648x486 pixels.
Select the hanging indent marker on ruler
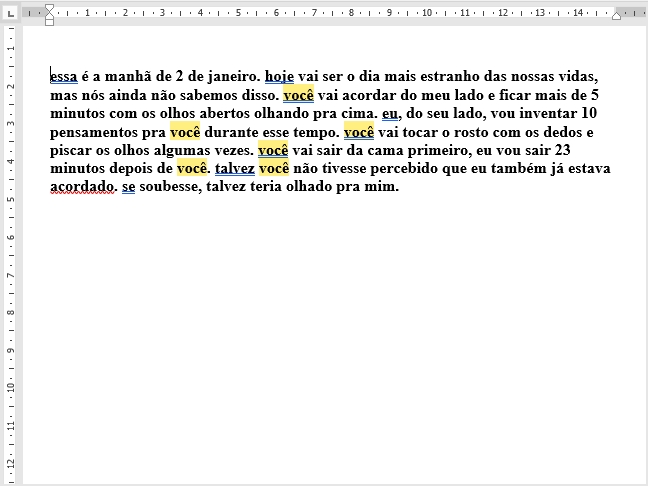pyautogui.click(x=50, y=16)
